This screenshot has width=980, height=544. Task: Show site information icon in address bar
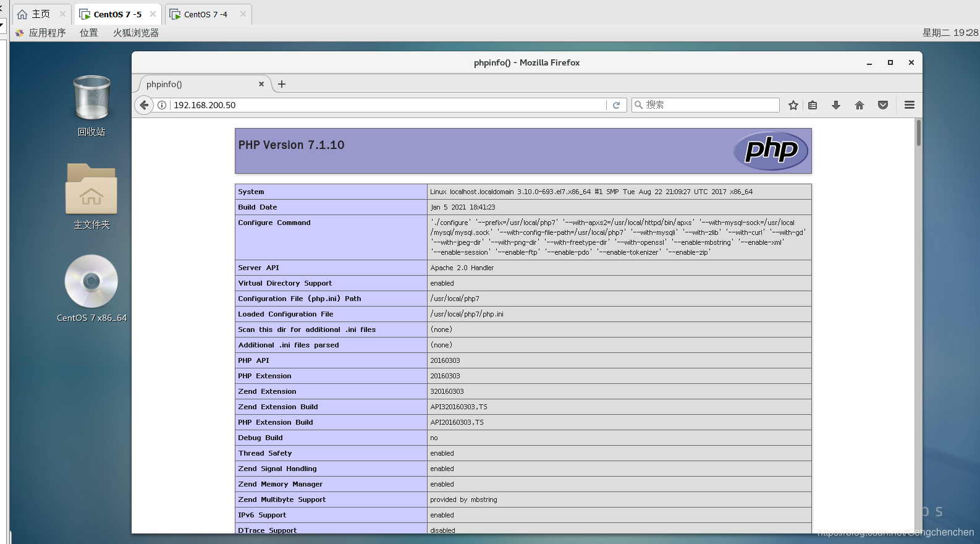click(x=162, y=105)
